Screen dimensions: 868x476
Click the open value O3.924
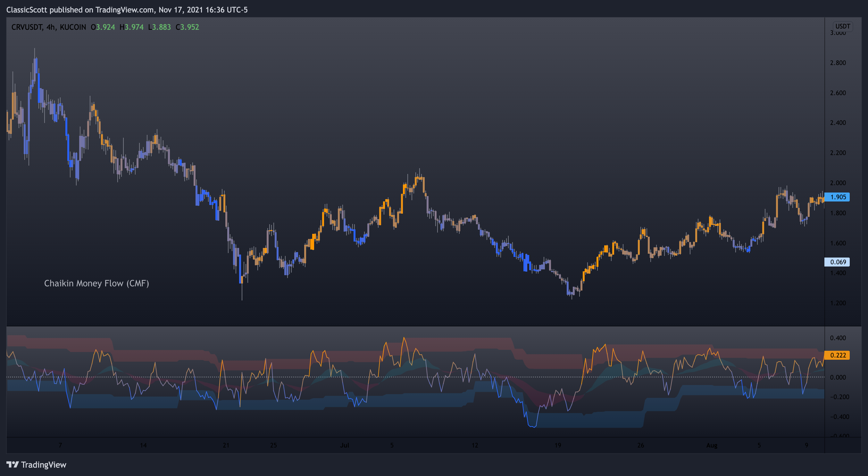103,27
